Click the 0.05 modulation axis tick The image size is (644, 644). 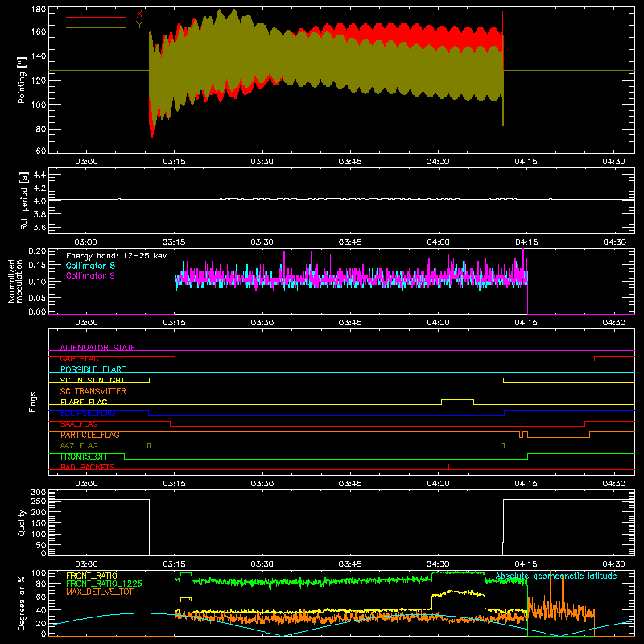tap(37, 297)
